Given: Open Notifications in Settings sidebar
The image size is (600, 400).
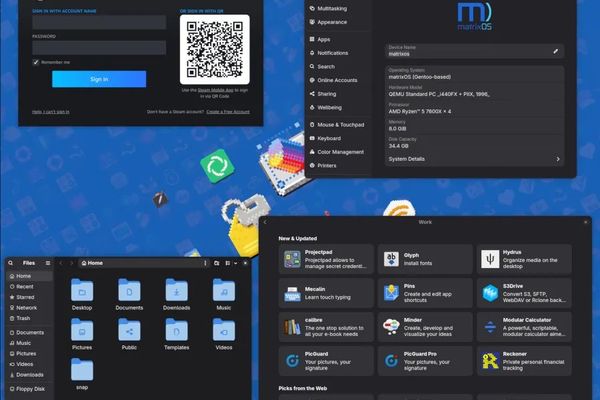Looking at the screenshot, I should coord(339,53).
